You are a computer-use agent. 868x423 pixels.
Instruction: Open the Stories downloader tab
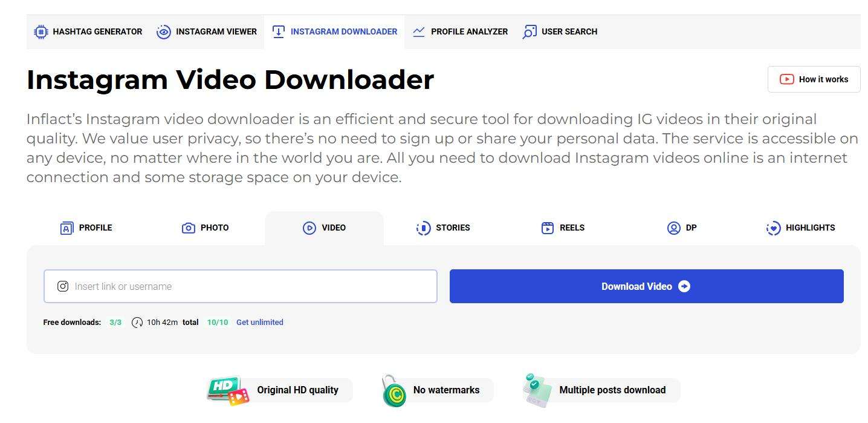(x=442, y=228)
